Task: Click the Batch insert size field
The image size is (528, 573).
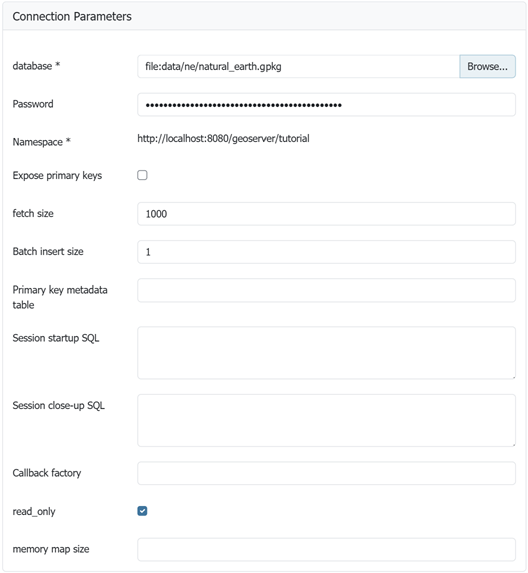Action: (326, 252)
